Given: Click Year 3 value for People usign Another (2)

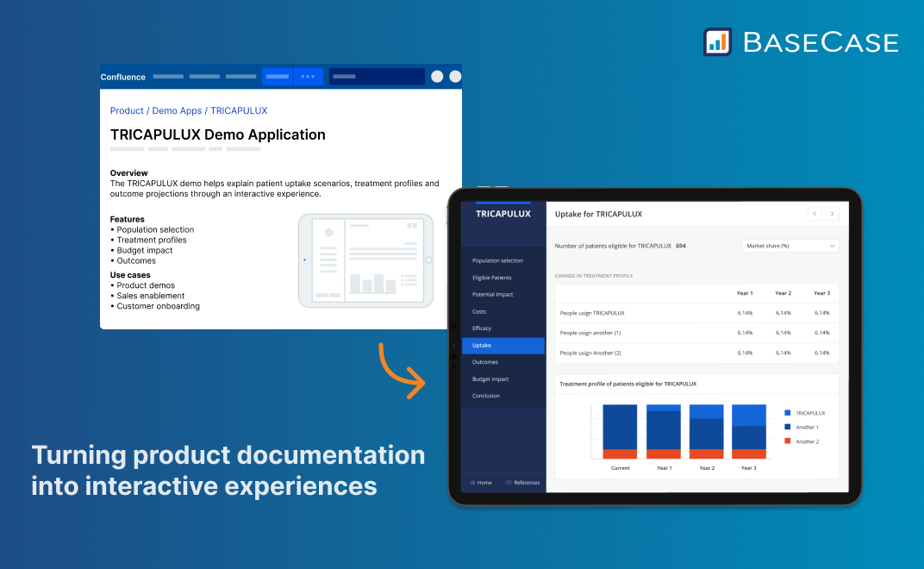Looking at the screenshot, I should tap(822, 353).
